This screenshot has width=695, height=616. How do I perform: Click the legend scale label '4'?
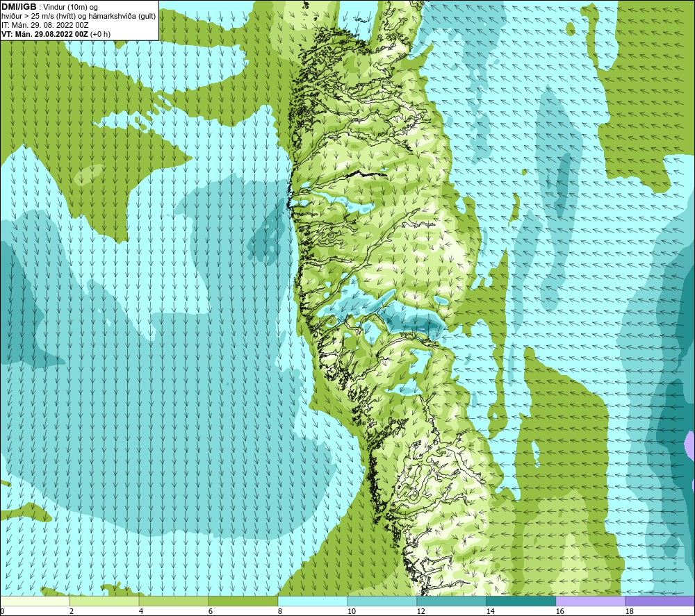pyautogui.click(x=141, y=612)
